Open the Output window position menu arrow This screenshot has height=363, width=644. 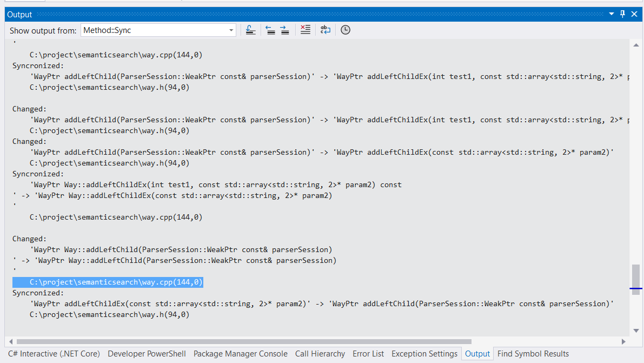(x=612, y=14)
